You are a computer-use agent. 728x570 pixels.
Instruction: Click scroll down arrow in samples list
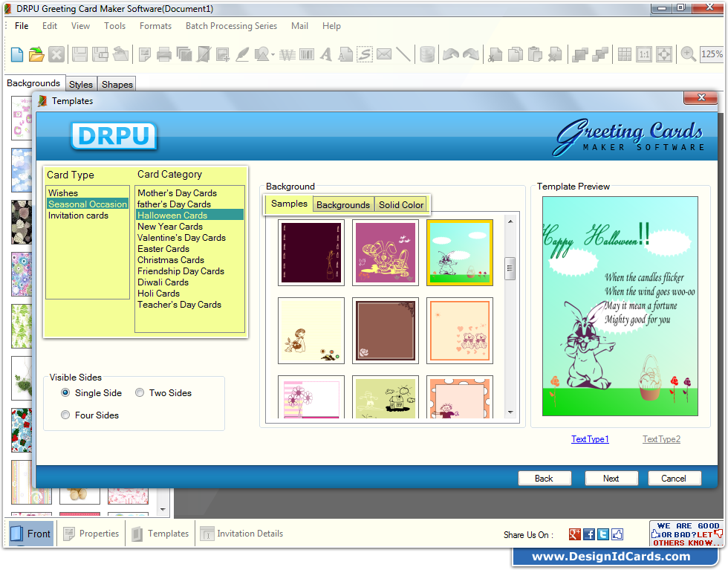pos(510,412)
